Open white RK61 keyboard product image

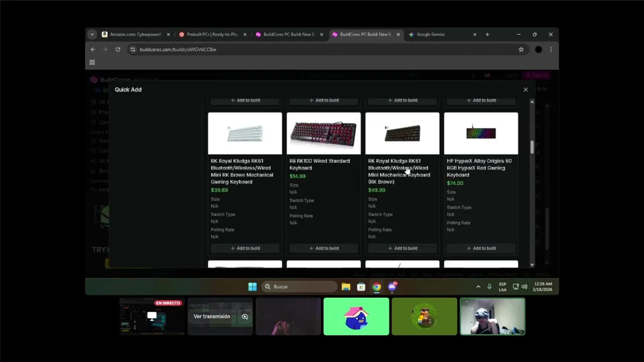[x=245, y=133]
